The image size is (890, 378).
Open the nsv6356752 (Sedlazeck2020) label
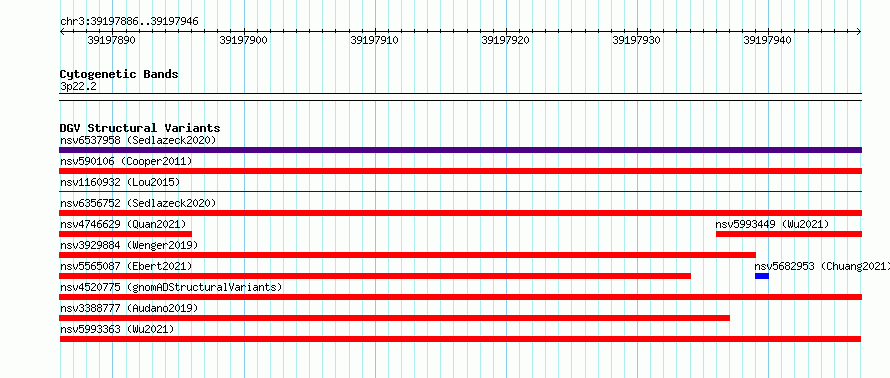click(x=138, y=203)
